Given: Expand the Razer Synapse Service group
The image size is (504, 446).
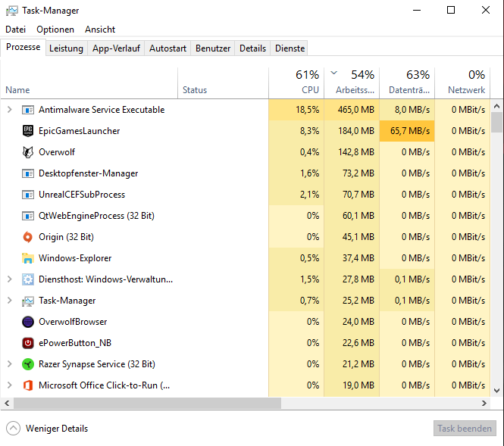Looking at the screenshot, I should click(x=10, y=364).
